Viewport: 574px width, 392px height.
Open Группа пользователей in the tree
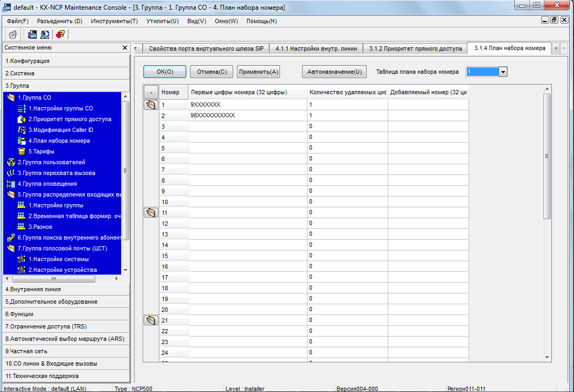pyautogui.click(x=51, y=162)
